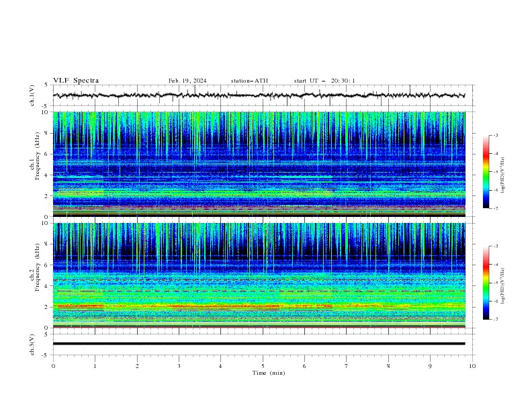Click the "VLF Spectra" title text

point(76,81)
